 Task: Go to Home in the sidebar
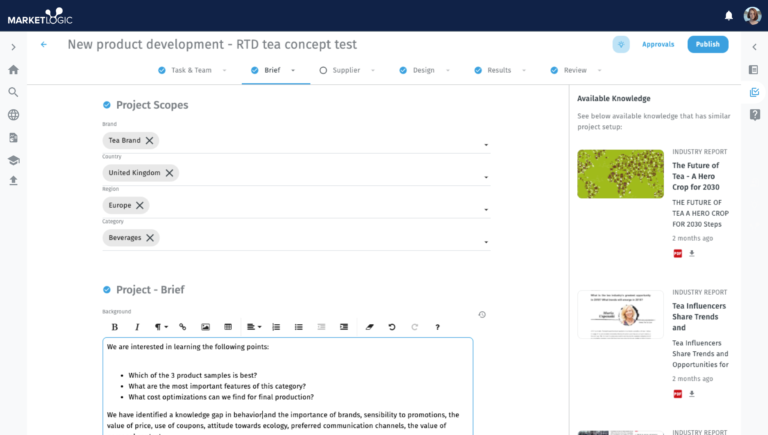(13, 70)
